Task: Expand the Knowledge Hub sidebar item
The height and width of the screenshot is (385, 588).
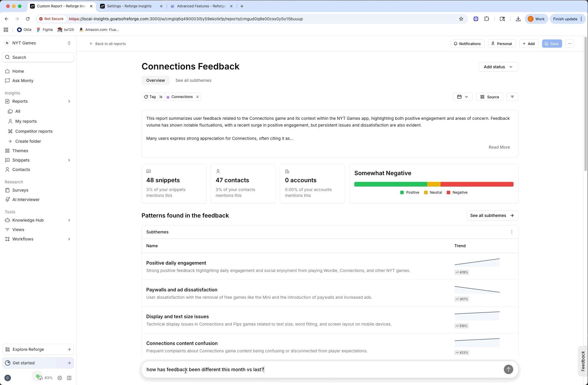Action: (69, 220)
